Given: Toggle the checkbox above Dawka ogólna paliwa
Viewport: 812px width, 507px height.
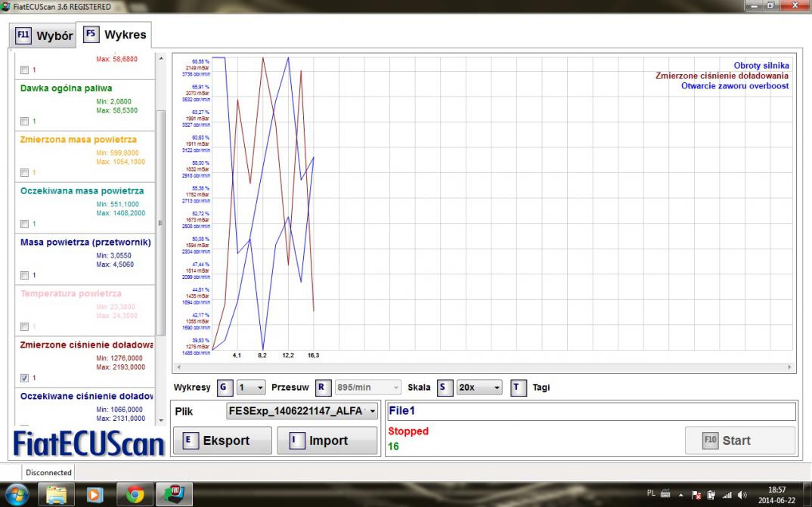Looking at the screenshot, I should (24, 70).
